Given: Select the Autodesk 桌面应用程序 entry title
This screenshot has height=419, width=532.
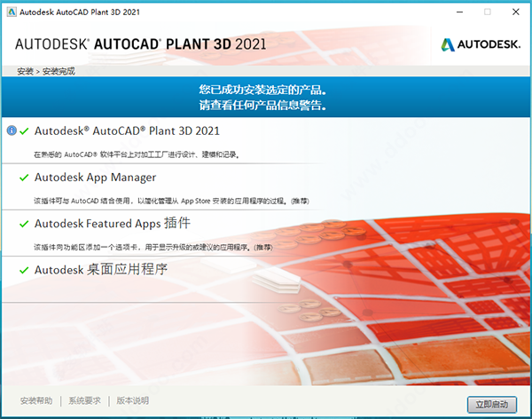Looking at the screenshot, I should coord(101,270).
